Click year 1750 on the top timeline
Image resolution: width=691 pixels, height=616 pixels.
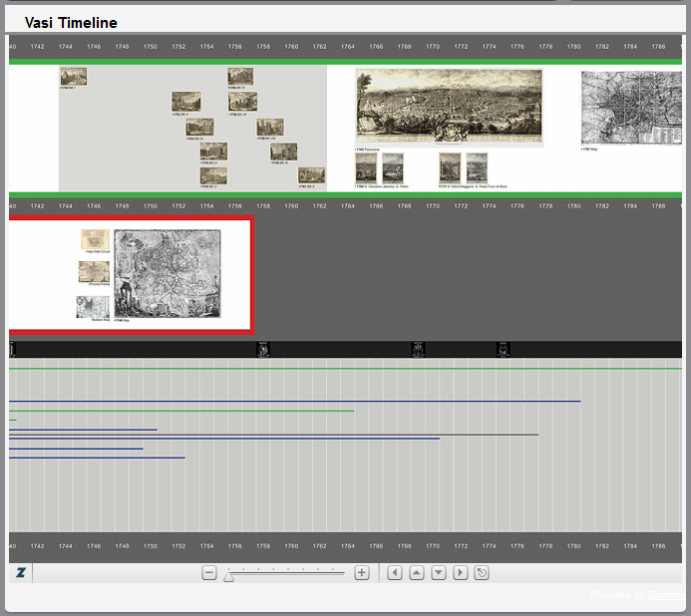pos(151,47)
